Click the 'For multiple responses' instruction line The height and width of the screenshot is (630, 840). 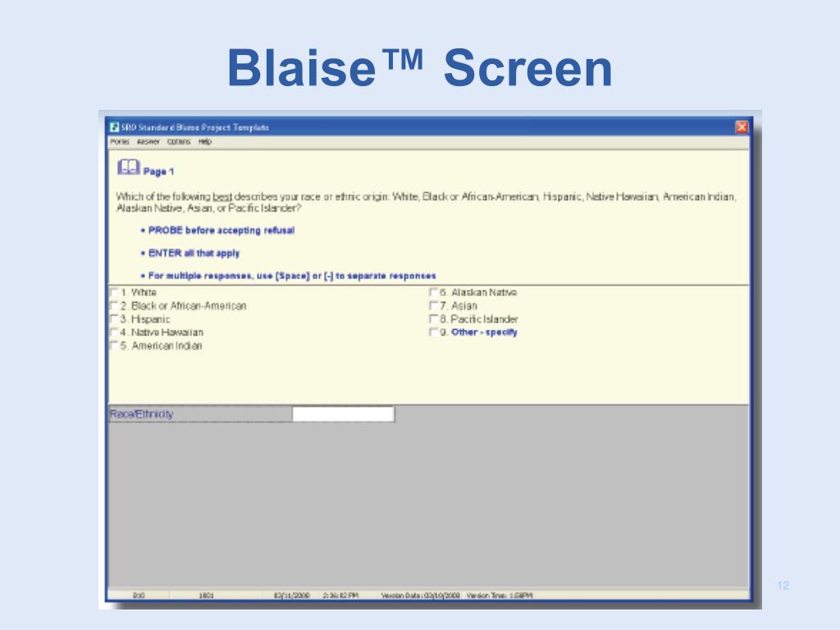(x=292, y=276)
